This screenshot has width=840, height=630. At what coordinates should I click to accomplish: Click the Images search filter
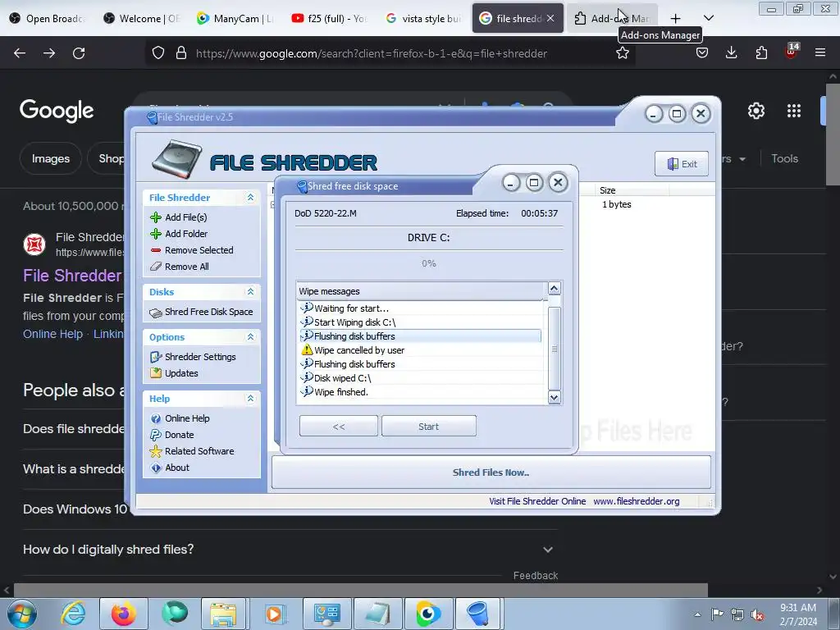click(x=50, y=158)
